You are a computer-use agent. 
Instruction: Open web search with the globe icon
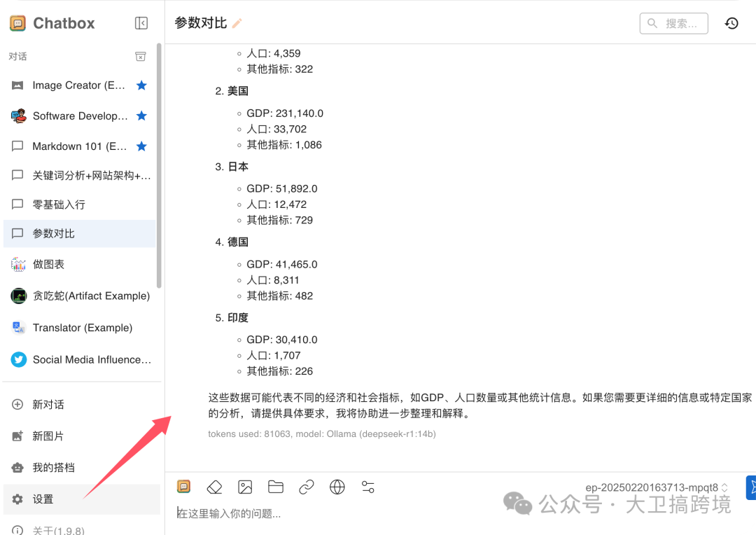click(337, 487)
